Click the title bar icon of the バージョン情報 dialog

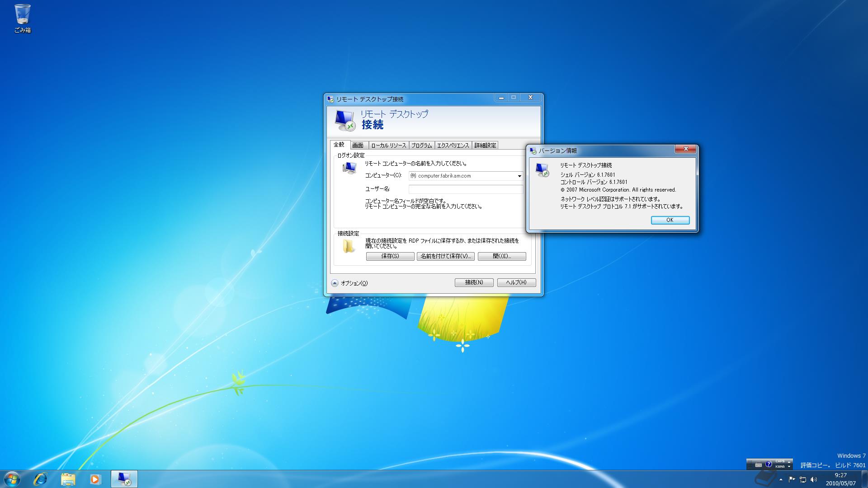533,150
